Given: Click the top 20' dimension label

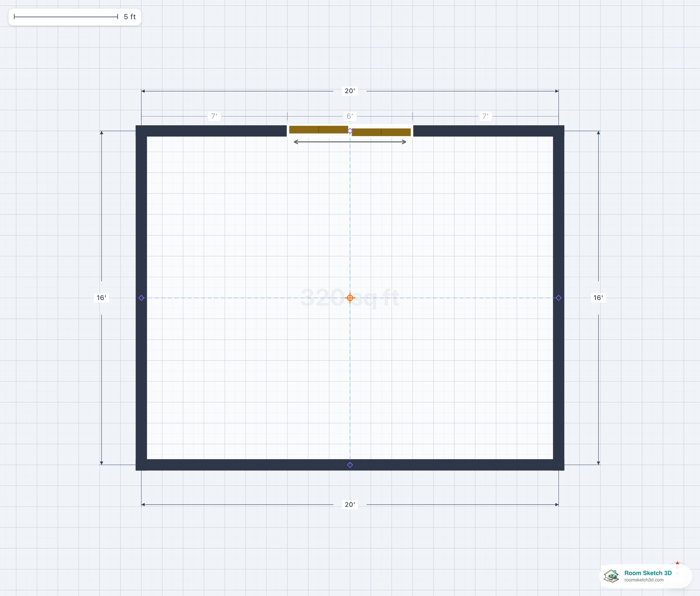Looking at the screenshot, I should coord(350,91).
